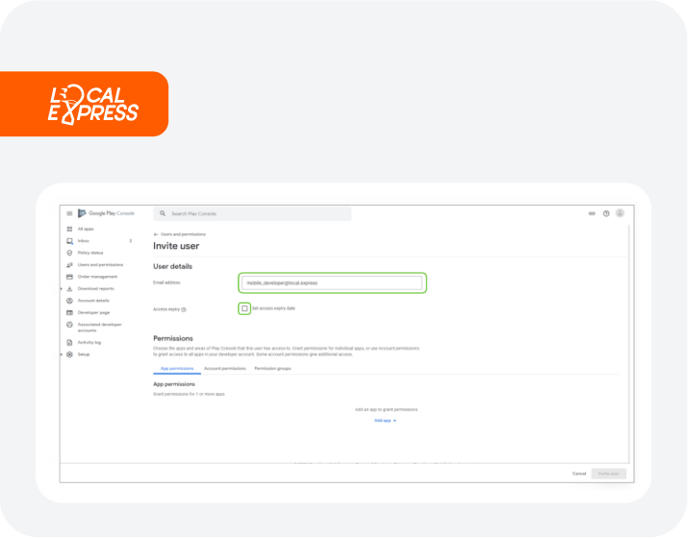Click the Users and permissions icon

tap(69, 265)
